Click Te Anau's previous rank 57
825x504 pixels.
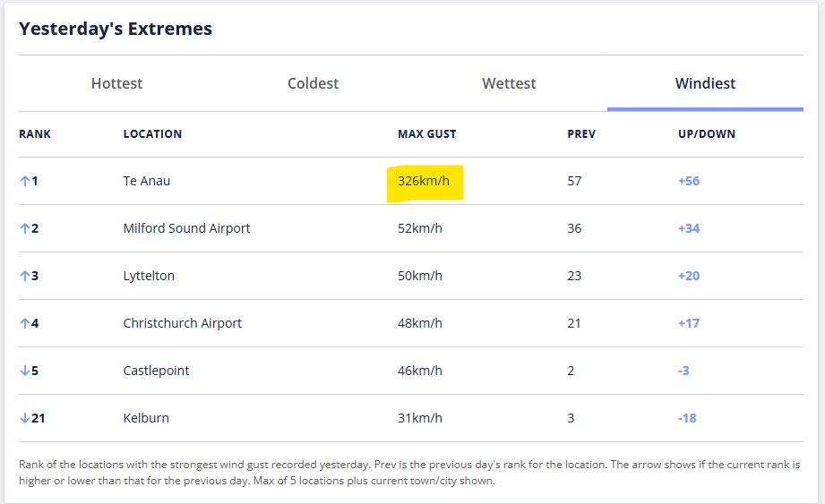coord(574,181)
